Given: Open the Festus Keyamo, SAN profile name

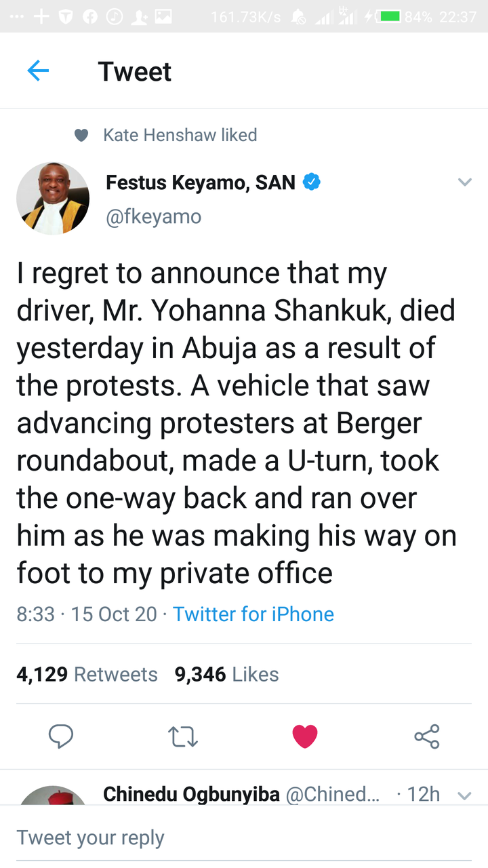Looking at the screenshot, I should 201,182.
